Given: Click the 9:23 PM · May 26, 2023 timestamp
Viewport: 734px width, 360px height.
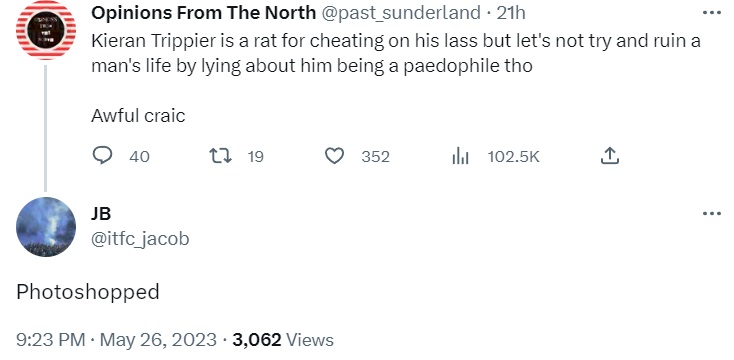Looking at the screenshot, I should (x=116, y=339).
